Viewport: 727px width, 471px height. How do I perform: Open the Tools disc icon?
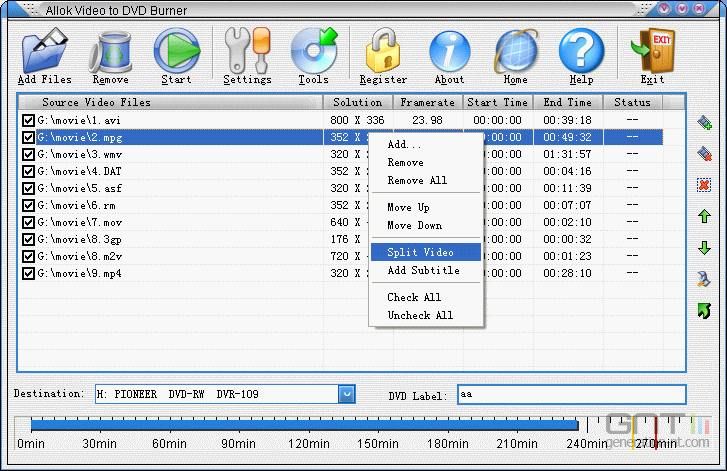(x=314, y=50)
